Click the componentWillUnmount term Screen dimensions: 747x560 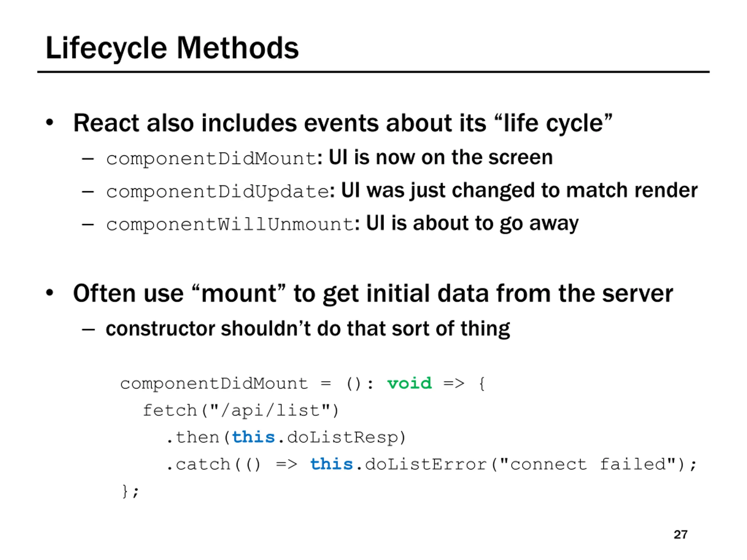coord(230,225)
